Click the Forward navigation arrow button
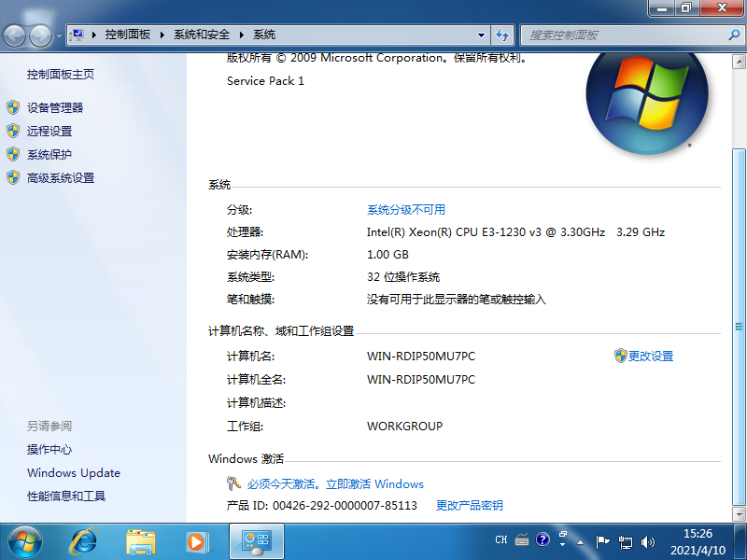The width and height of the screenshot is (747, 560). point(40,35)
